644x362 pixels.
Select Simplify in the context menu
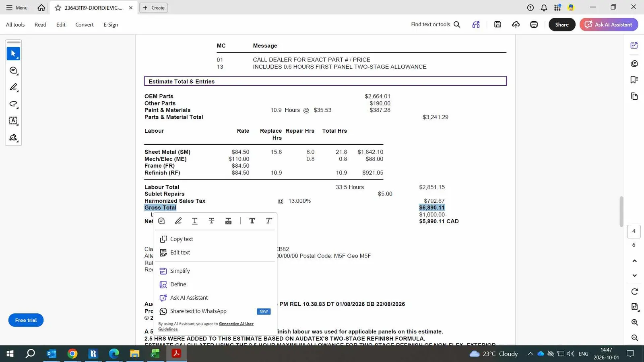click(180, 271)
